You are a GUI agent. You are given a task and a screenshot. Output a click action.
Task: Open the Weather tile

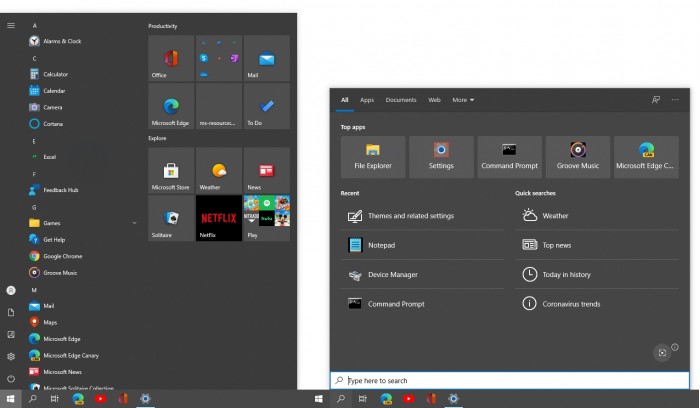[219, 171]
